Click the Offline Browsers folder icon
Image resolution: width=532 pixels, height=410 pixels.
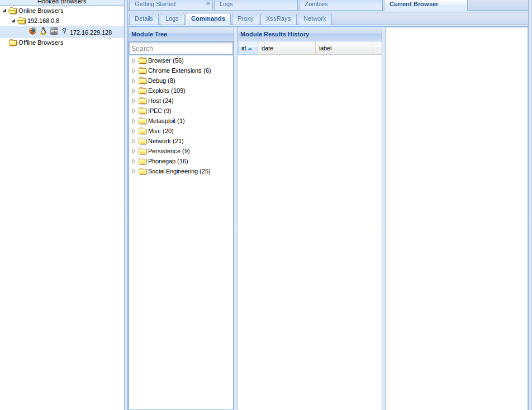pyautogui.click(x=13, y=43)
